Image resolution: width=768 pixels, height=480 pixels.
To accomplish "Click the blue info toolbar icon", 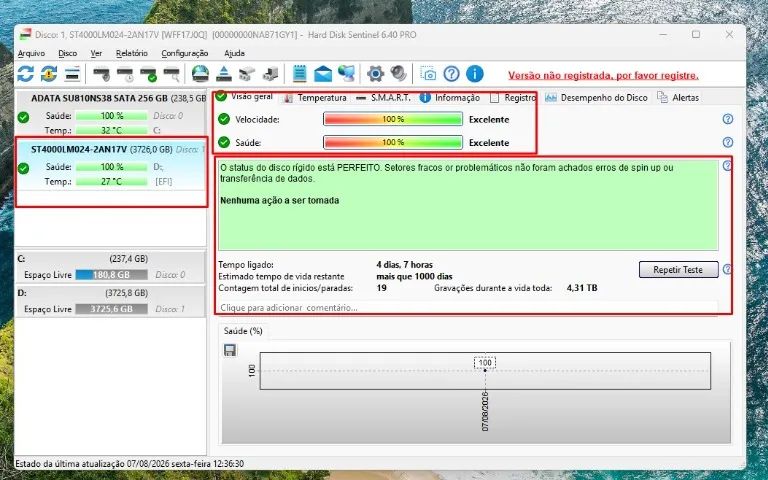I will [x=475, y=74].
